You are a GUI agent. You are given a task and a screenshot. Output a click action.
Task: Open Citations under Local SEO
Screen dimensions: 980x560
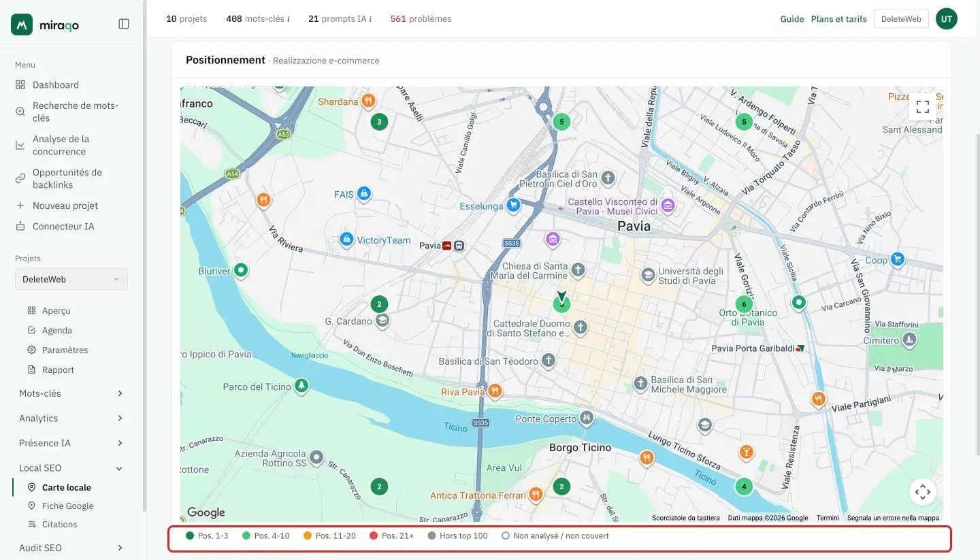point(59,524)
